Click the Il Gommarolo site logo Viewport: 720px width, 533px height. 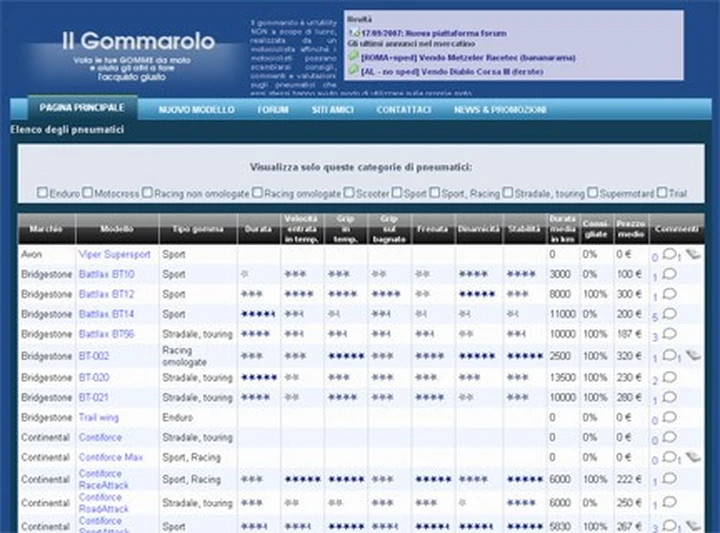tap(138, 41)
